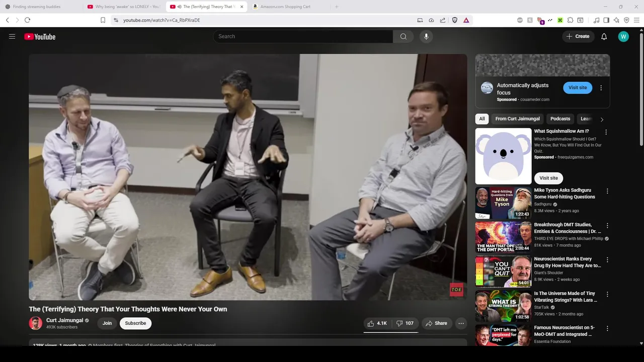
Task: Toggle the browser sidebar panel icon
Action: click(606, 20)
